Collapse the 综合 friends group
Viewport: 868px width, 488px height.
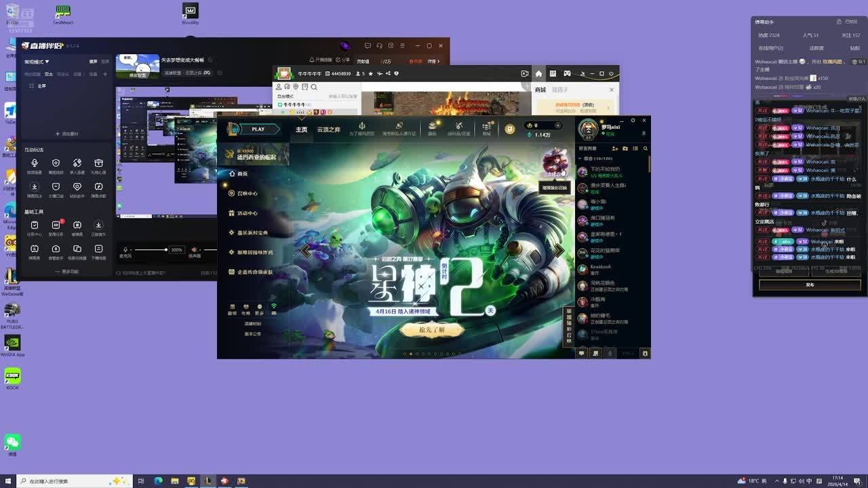(x=580, y=159)
